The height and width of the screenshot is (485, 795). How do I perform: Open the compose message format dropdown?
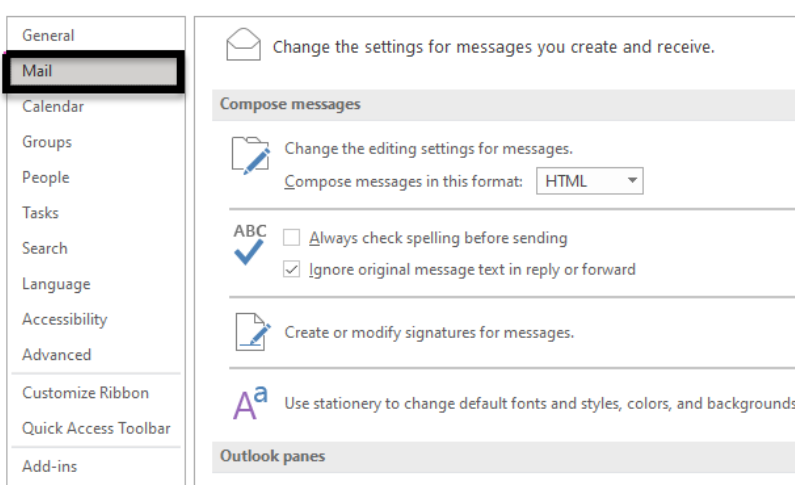(590, 181)
